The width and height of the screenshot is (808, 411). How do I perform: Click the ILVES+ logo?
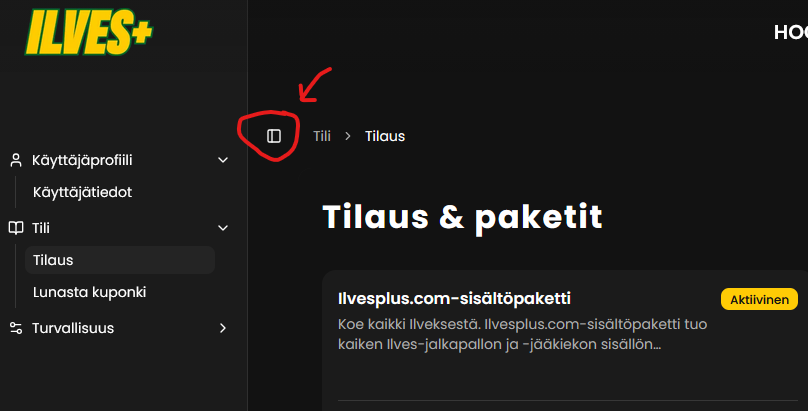pyautogui.click(x=89, y=32)
